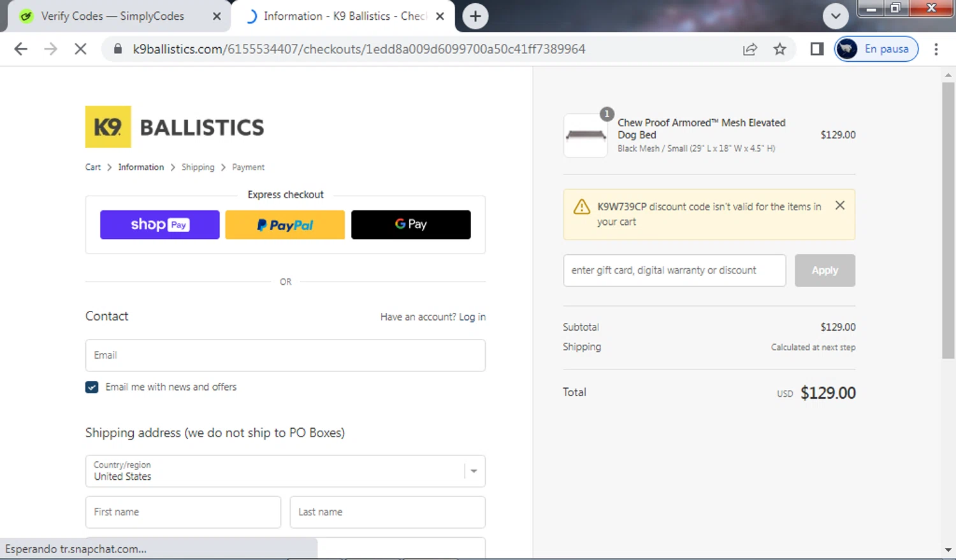Go back to the previous page
The image size is (956, 560).
click(x=20, y=49)
